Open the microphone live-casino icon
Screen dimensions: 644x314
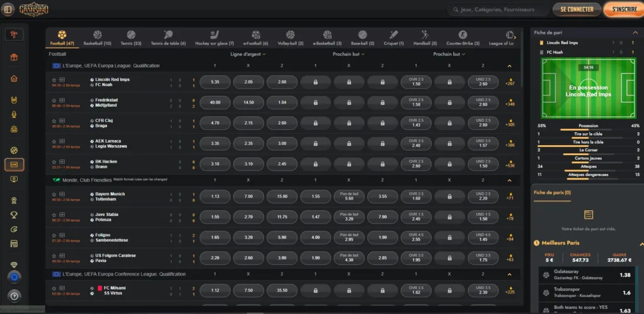click(x=14, y=114)
